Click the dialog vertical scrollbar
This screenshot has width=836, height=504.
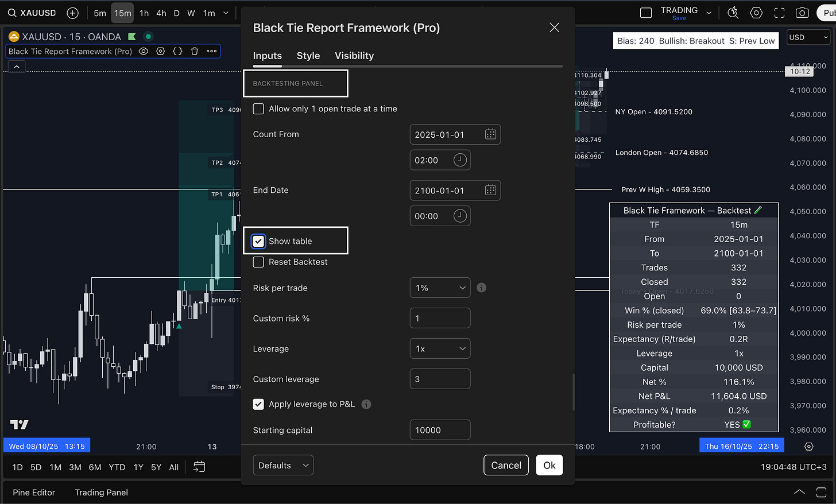573,392
